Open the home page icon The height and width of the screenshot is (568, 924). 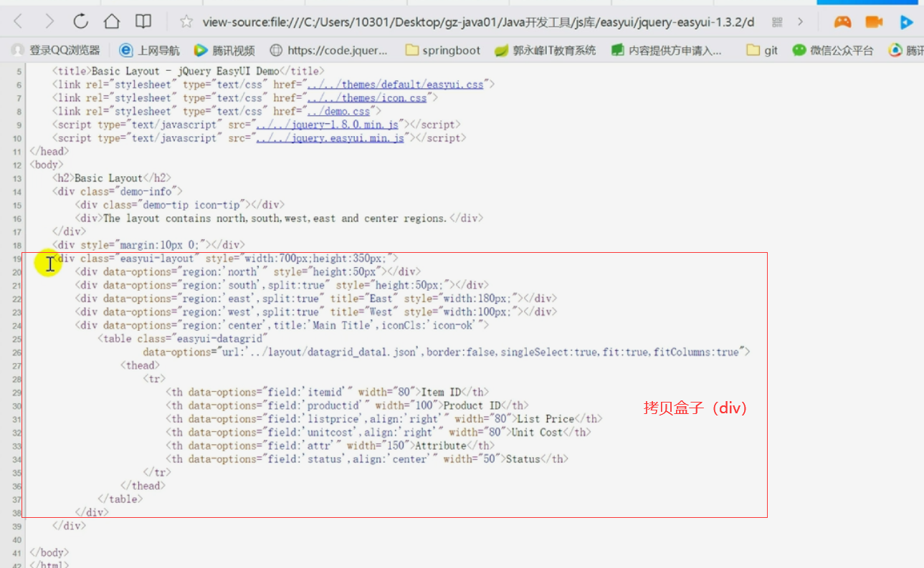point(112,21)
